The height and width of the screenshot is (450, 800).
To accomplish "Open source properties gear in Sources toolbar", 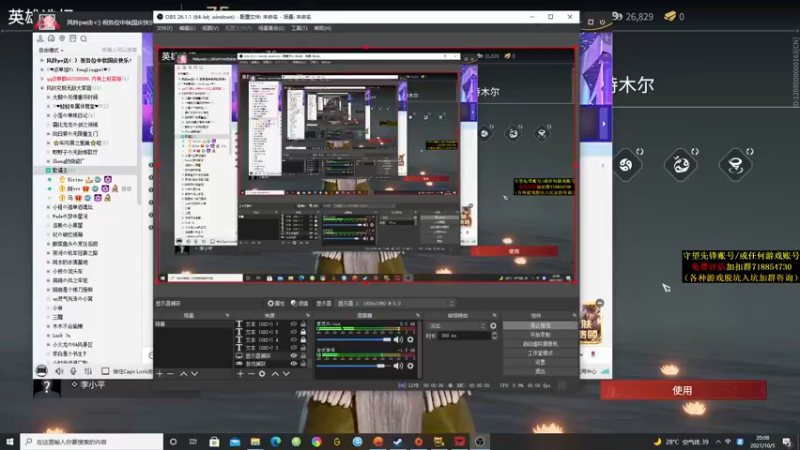I will coord(262,374).
